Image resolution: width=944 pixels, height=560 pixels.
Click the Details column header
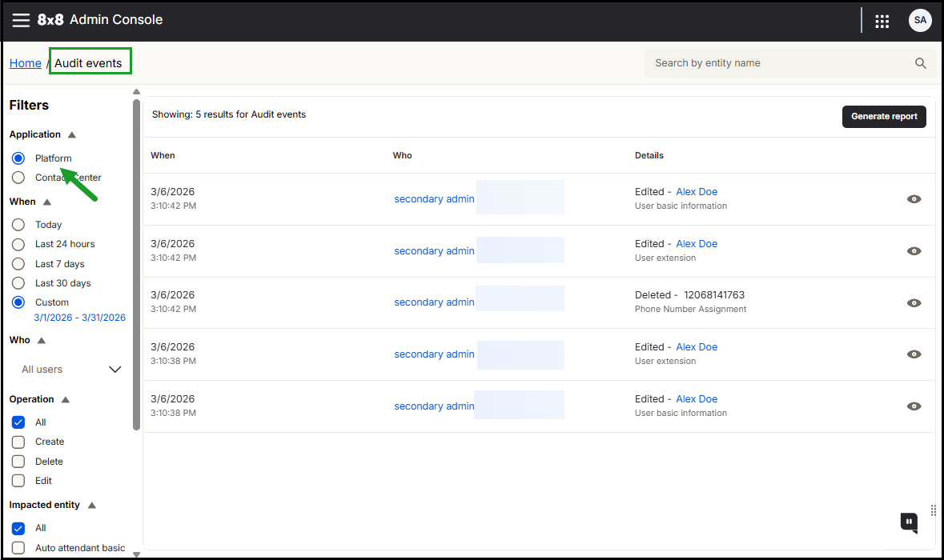coord(649,155)
